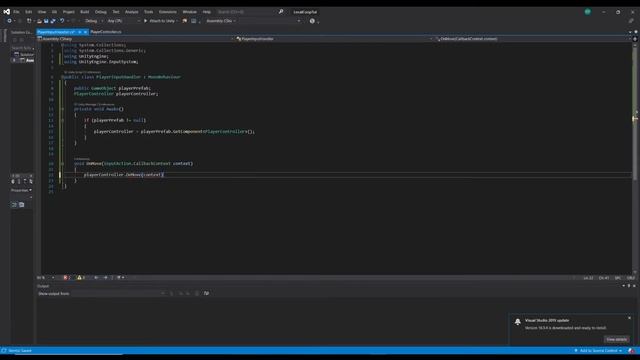Collapse the OnMove method code block
The height and width of the screenshot is (360, 640).
[x=62, y=164]
